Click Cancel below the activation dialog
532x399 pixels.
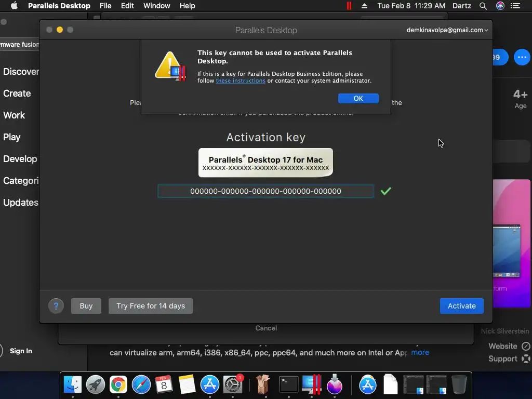click(266, 328)
